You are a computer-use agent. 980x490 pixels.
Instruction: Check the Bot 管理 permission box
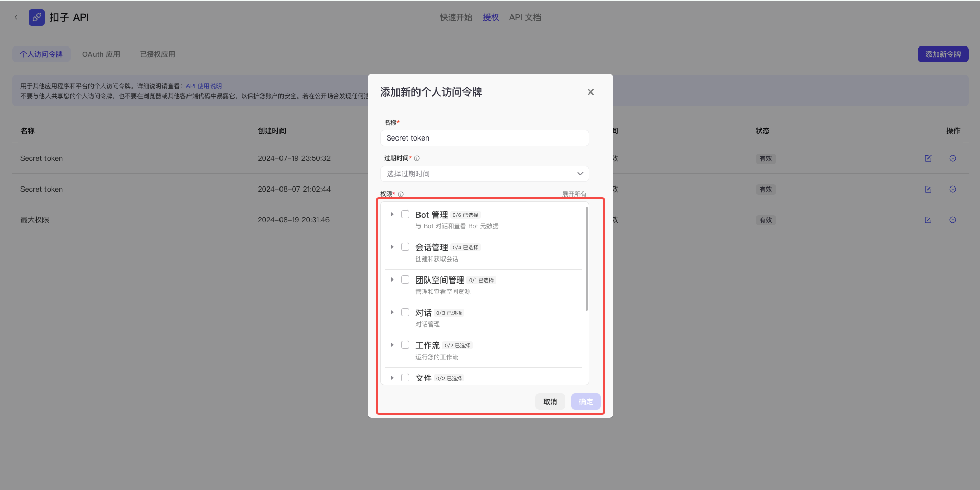tap(405, 214)
